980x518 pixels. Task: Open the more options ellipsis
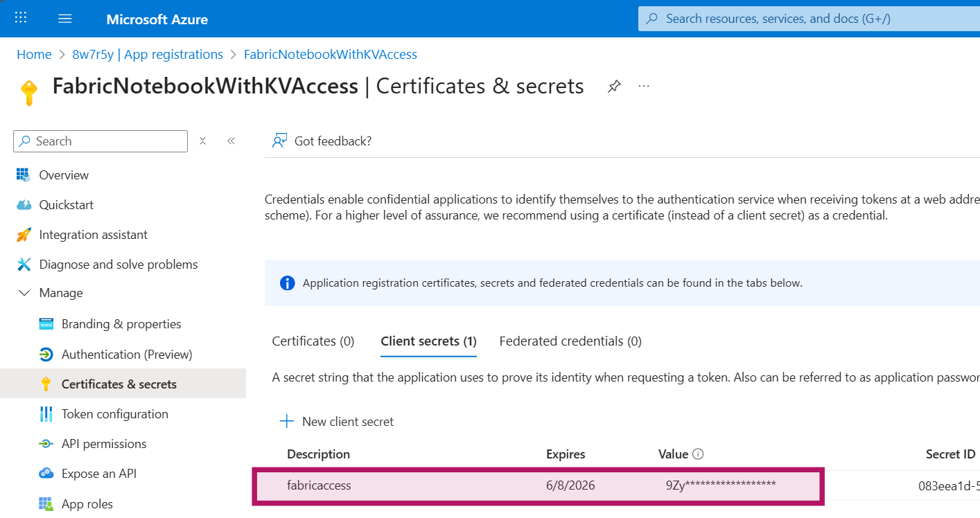click(644, 87)
